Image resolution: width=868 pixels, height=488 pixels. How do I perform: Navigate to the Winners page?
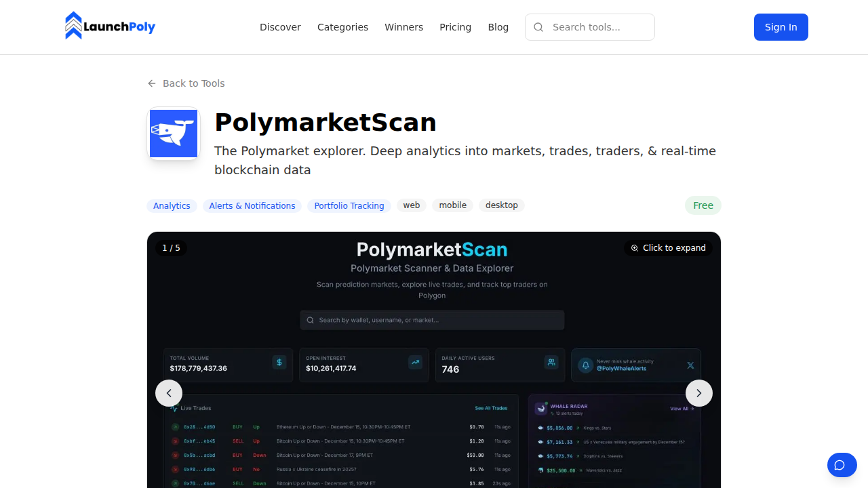click(x=403, y=27)
